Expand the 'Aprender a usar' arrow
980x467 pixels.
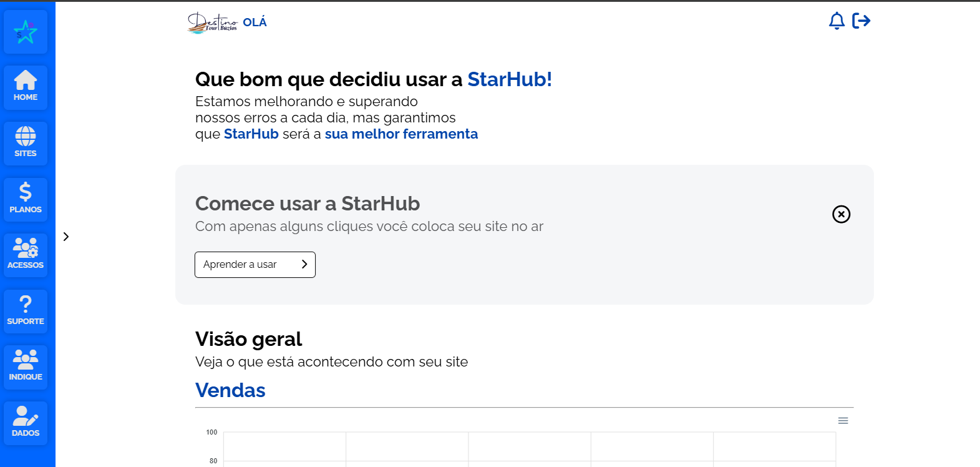click(304, 264)
